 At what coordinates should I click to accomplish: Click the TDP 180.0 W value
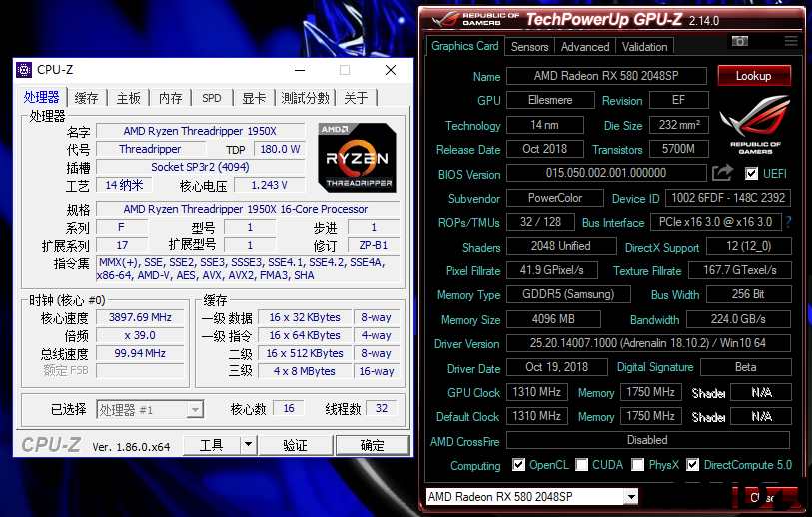[x=280, y=149]
